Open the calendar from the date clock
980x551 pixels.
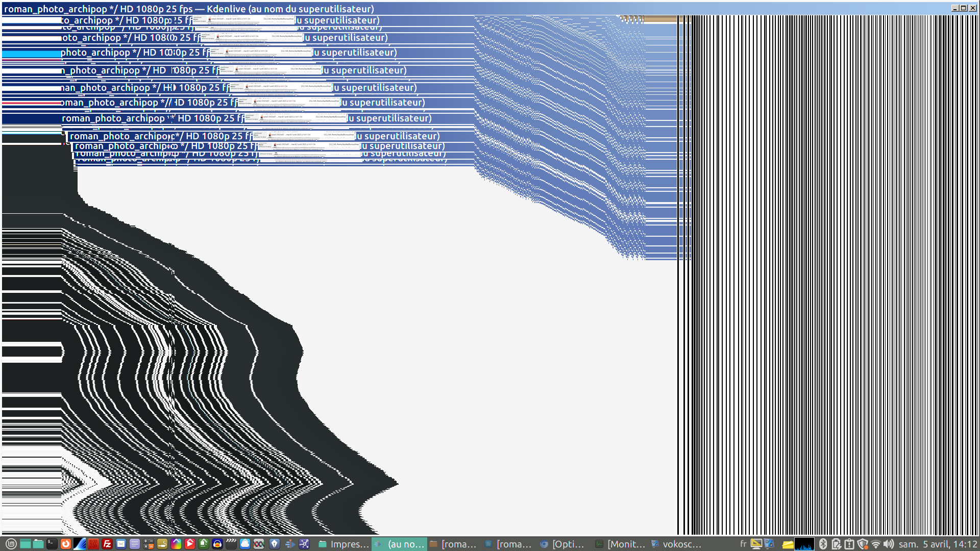pos(938,544)
